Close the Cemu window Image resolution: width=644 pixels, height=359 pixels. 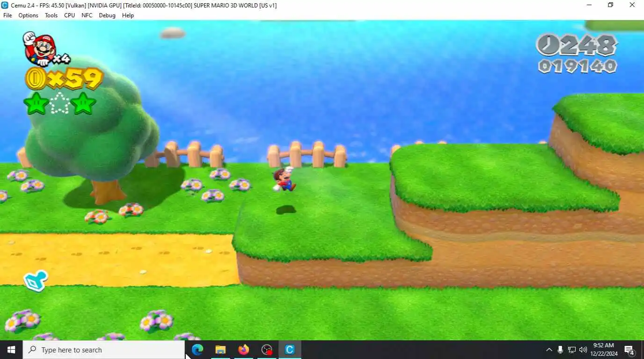pos(632,5)
